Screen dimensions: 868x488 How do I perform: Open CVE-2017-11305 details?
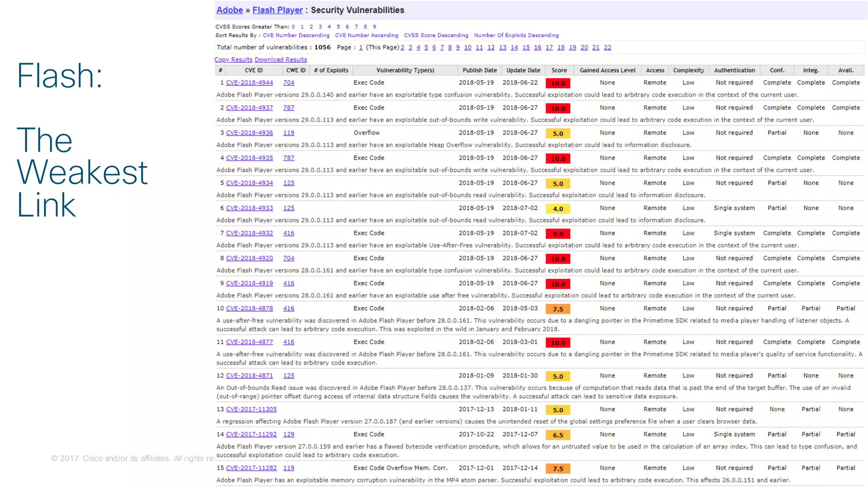(251, 409)
